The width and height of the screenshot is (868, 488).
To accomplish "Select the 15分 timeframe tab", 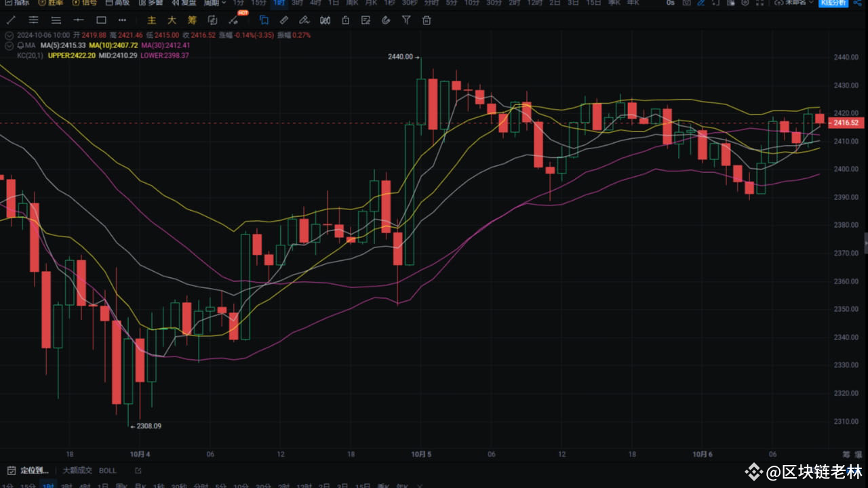I will 259,3.
